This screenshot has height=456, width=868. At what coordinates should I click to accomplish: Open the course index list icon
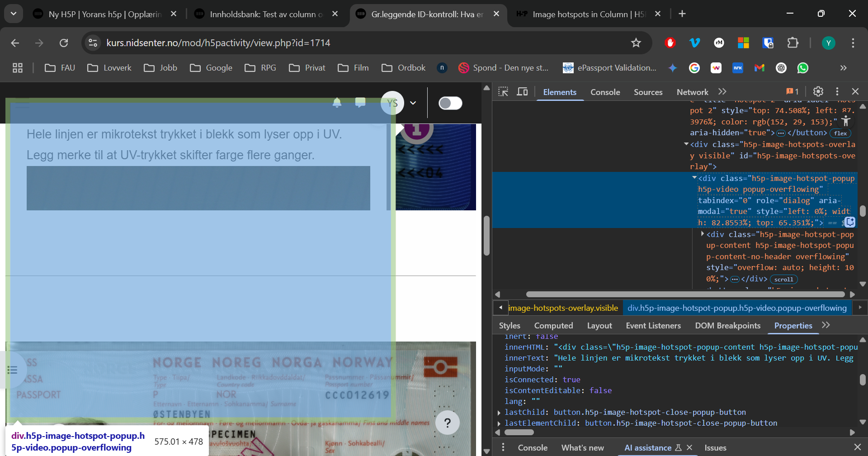tap(12, 370)
